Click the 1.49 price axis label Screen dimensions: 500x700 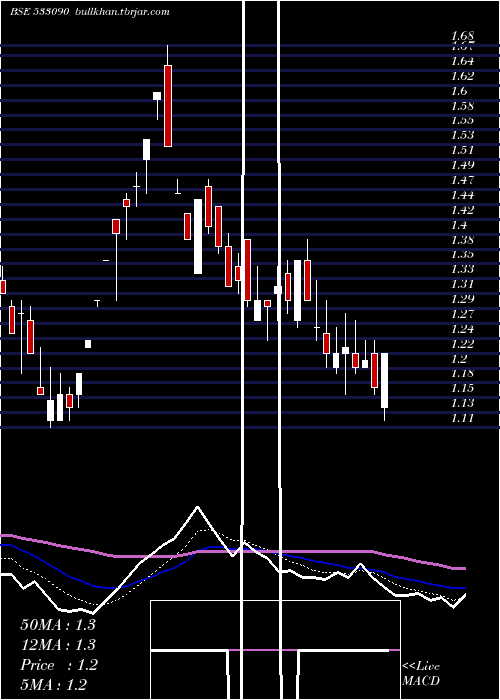point(462,165)
